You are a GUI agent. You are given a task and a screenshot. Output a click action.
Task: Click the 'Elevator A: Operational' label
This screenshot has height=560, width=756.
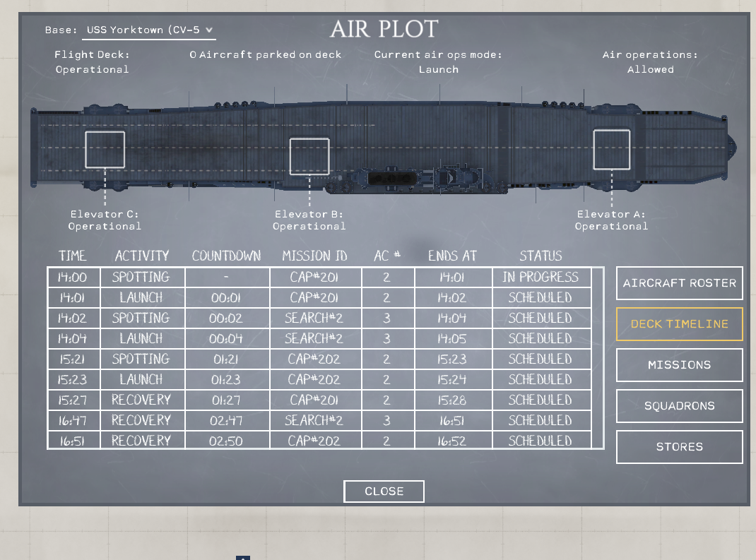[x=611, y=220]
